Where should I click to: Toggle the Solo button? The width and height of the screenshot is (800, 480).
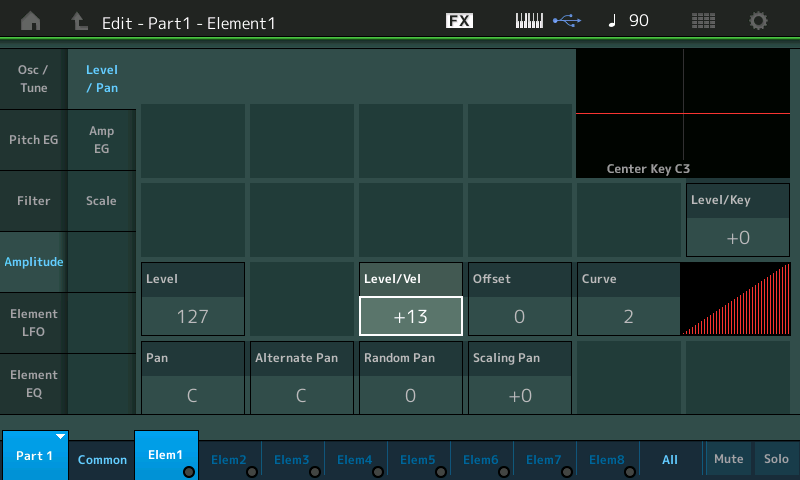(776, 459)
